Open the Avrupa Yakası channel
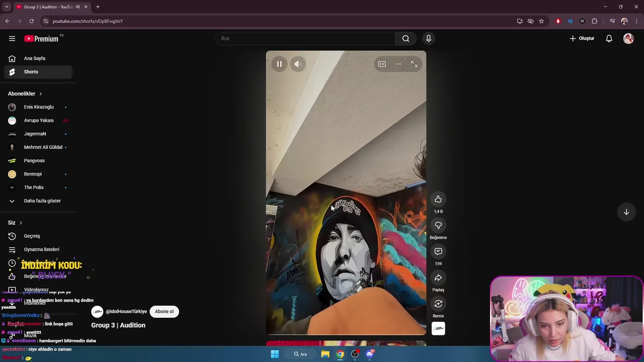 (x=38, y=121)
